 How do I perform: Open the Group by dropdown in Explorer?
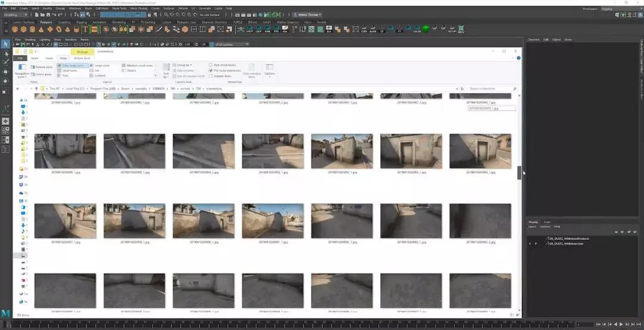coord(182,65)
